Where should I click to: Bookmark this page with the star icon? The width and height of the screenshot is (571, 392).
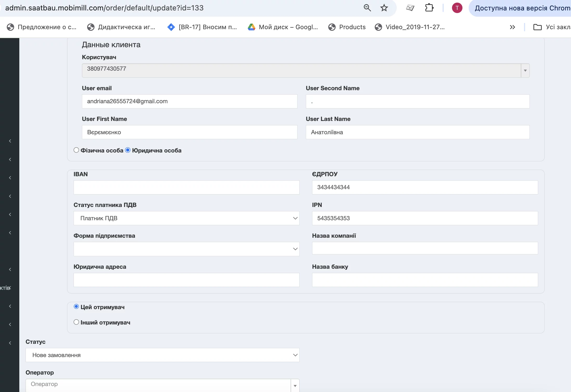point(384,8)
